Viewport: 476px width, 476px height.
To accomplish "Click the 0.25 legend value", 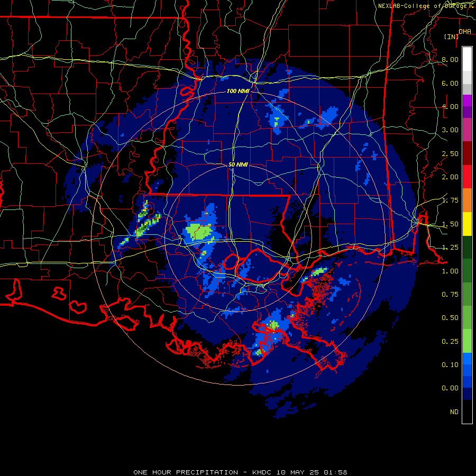I will tap(450, 342).
